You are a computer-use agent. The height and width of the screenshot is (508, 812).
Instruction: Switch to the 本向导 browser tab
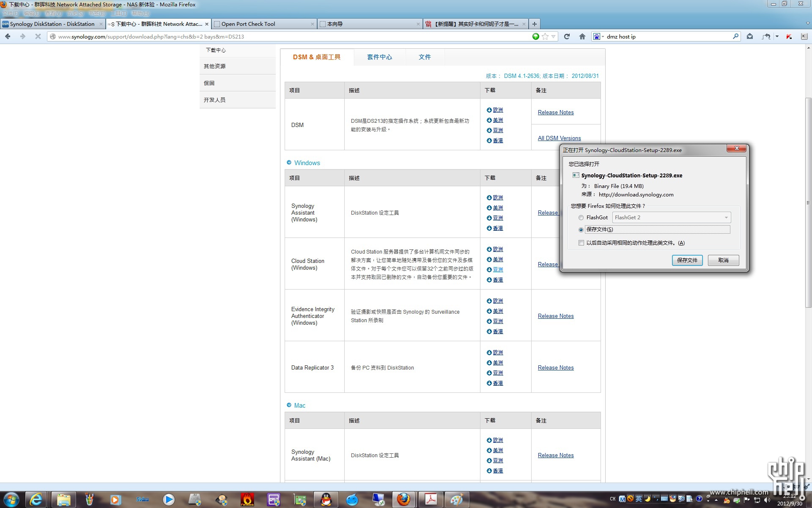(370, 24)
